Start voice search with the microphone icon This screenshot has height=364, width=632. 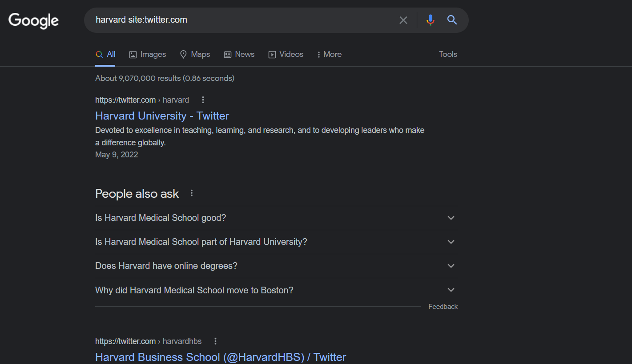click(x=430, y=20)
